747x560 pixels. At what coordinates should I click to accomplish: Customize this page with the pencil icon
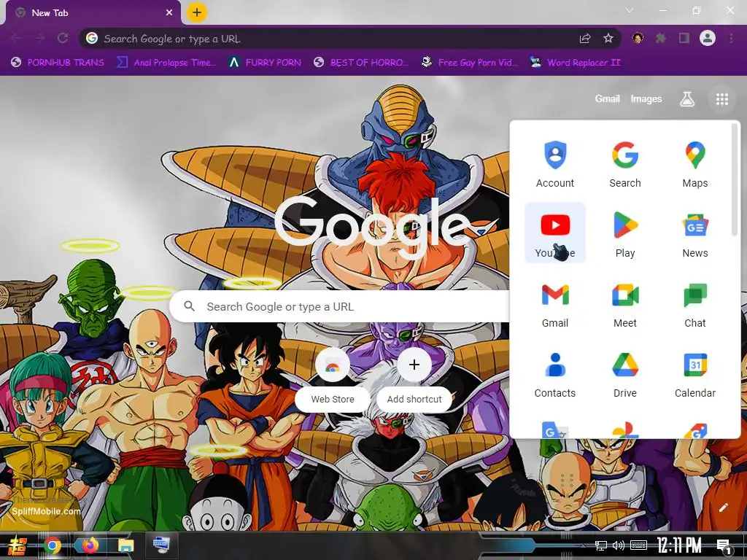click(x=723, y=507)
